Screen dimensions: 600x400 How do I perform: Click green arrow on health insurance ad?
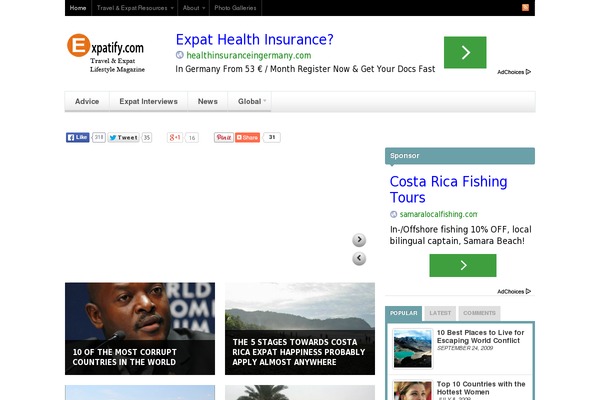465,52
